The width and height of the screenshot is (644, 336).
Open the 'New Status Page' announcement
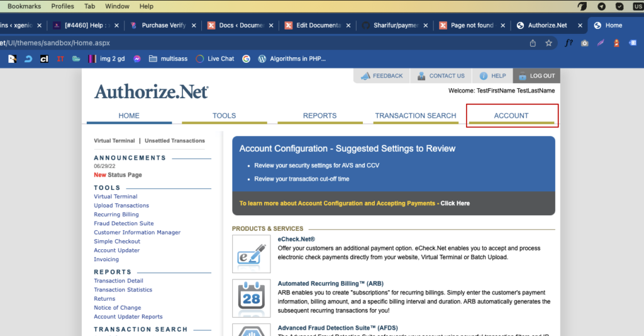coord(118,175)
